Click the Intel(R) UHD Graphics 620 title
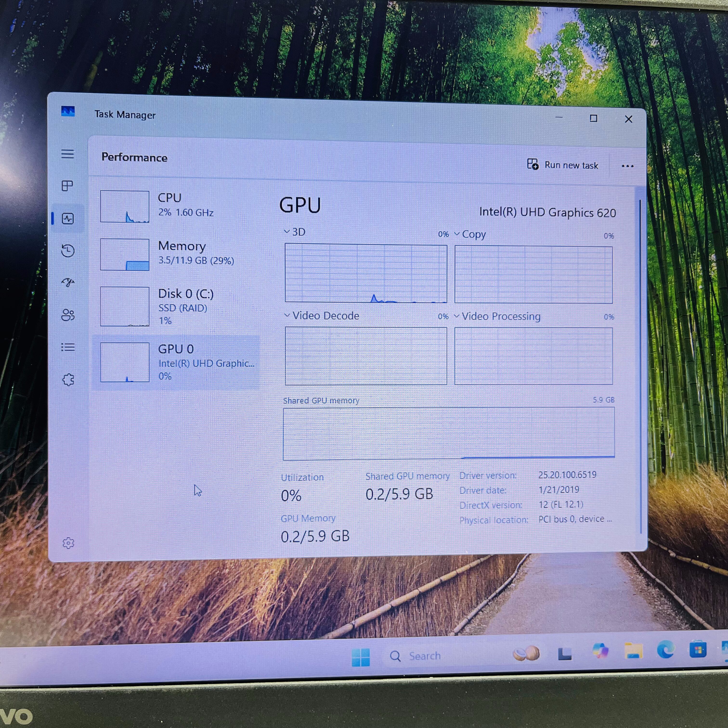The height and width of the screenshot is (728, 728). click(x=547, y=212)
